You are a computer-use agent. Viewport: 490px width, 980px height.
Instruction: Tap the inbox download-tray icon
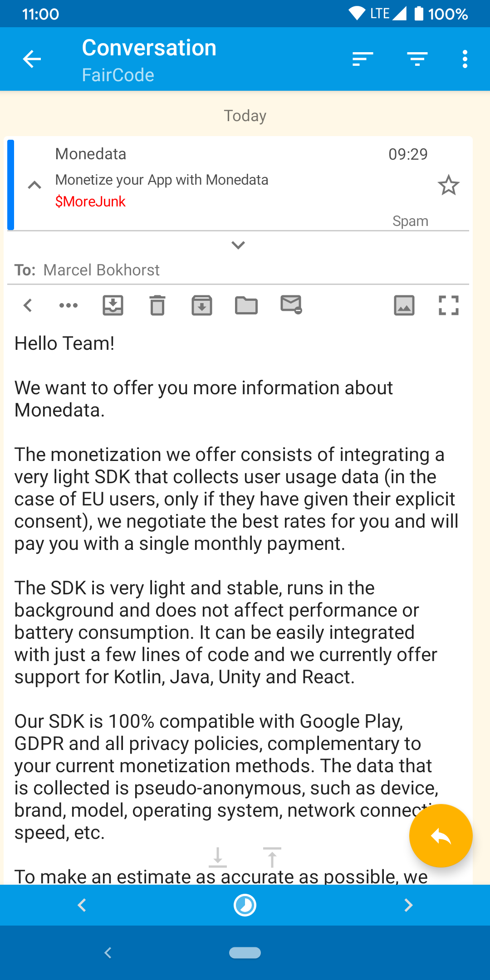click(113, 305)
